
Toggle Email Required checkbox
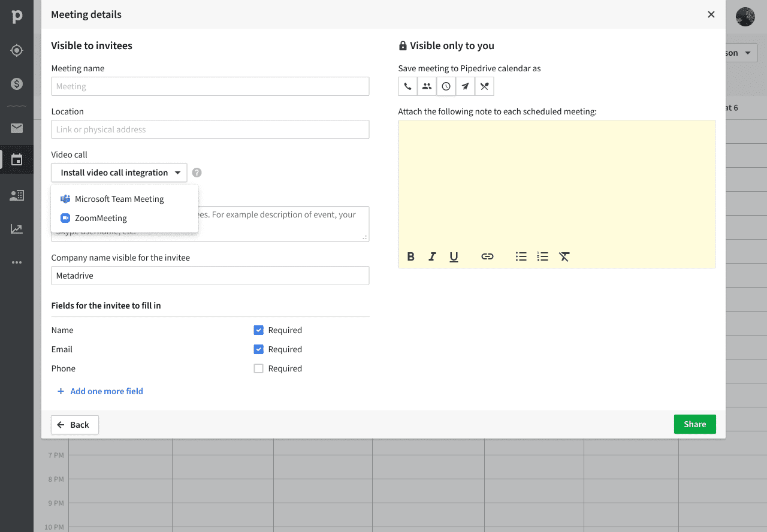pyautogui.click(x=259, y=349)
